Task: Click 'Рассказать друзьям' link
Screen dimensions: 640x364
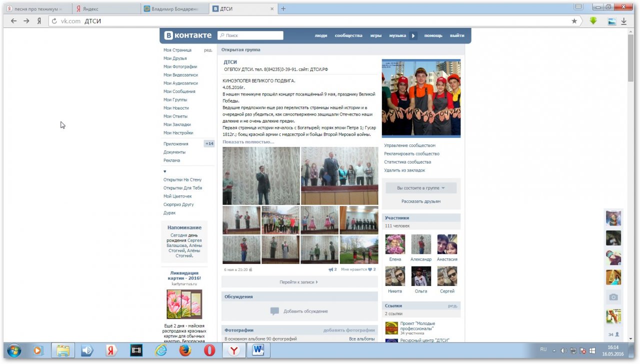Action: click(421, 201)
